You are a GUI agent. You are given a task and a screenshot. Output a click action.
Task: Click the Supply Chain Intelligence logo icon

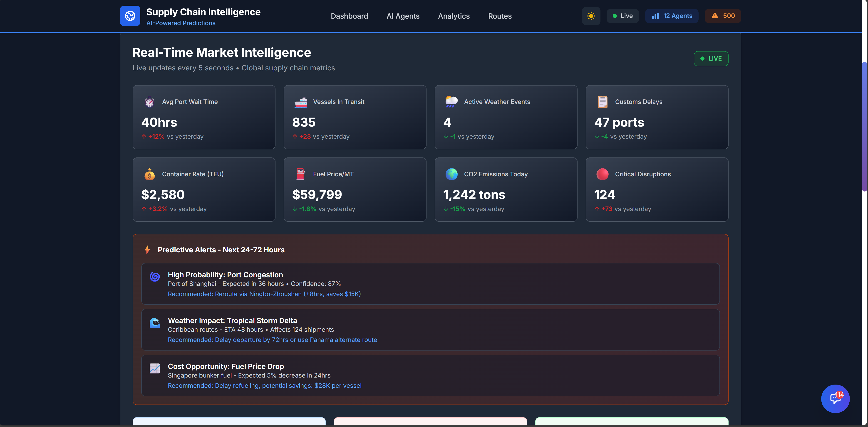(130, 16)
